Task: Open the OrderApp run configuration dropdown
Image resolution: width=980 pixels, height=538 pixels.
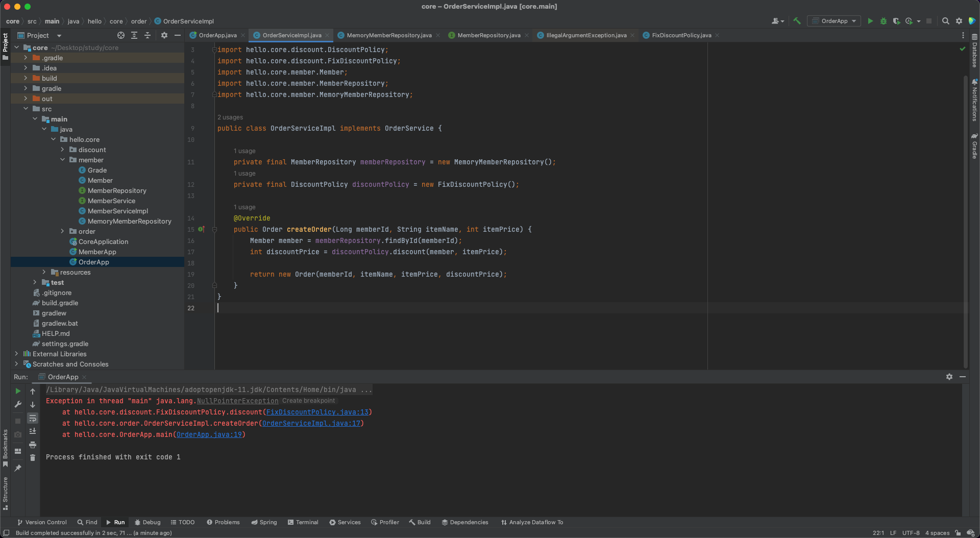Action: coord(834,21)
